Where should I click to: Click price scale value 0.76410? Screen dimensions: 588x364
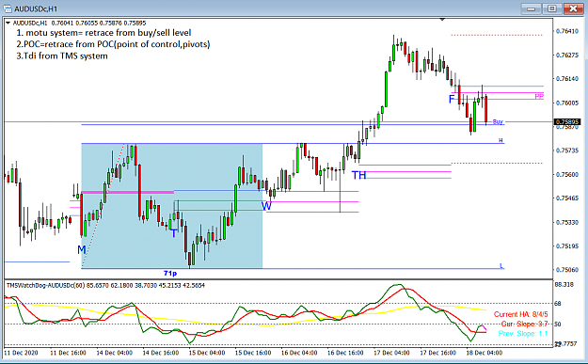click(x=567, y=31)
